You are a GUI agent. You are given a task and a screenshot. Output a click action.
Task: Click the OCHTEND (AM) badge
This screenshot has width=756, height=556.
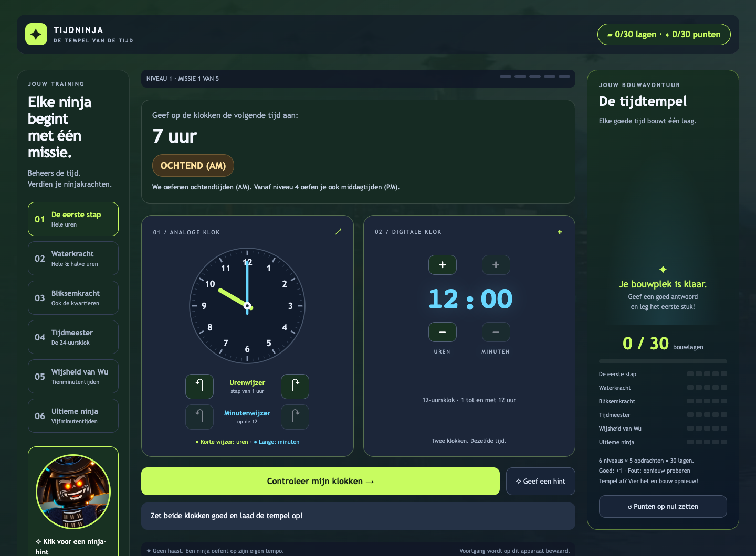point(193,166)
